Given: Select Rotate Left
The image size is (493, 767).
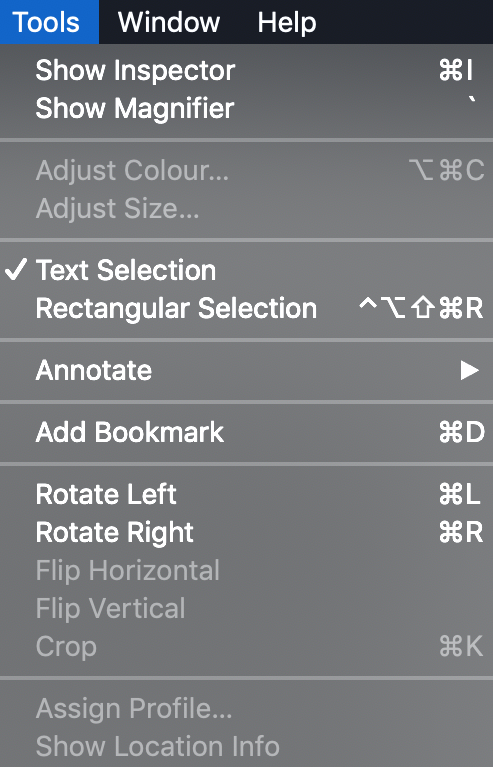Looking at the screenshot, I should pyautogui.click(x=246, y=494).
